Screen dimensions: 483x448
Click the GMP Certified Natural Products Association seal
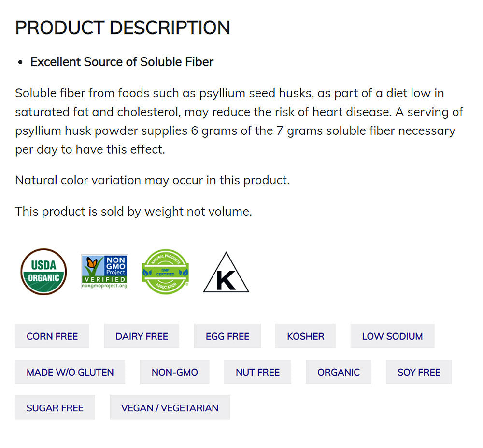pos(165,272)
